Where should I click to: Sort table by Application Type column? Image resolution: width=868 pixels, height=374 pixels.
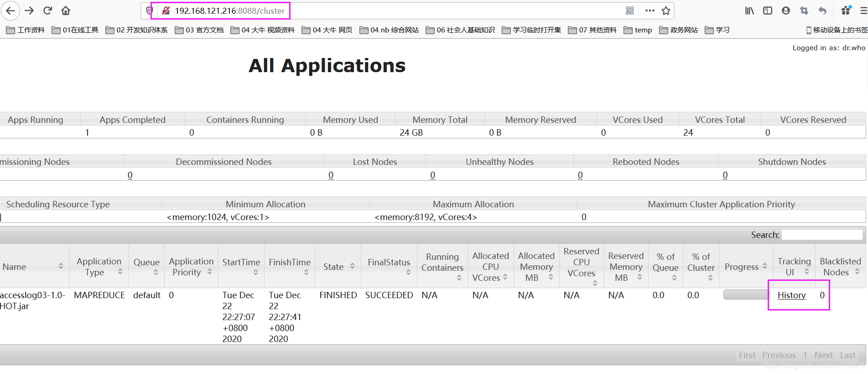point(99,267)
